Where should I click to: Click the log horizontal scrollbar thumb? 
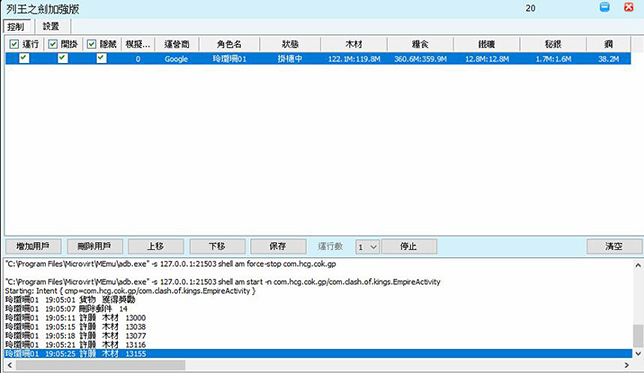pyautogui.click(x=101, y=365)
